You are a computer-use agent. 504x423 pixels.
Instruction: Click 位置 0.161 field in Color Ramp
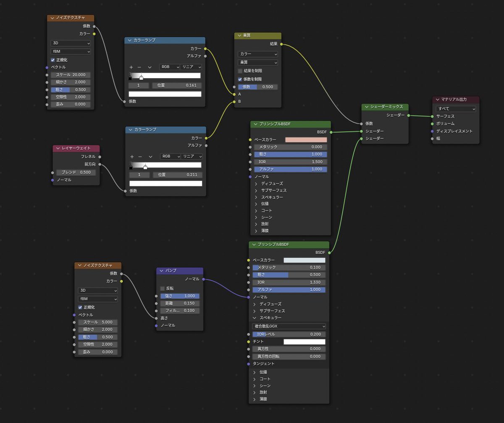click(177, 85)
